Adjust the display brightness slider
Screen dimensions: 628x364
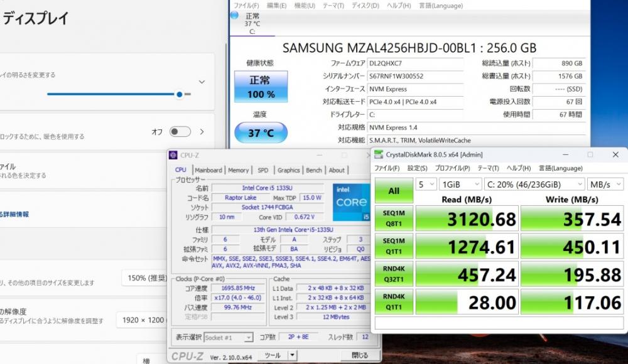[119, 94]
